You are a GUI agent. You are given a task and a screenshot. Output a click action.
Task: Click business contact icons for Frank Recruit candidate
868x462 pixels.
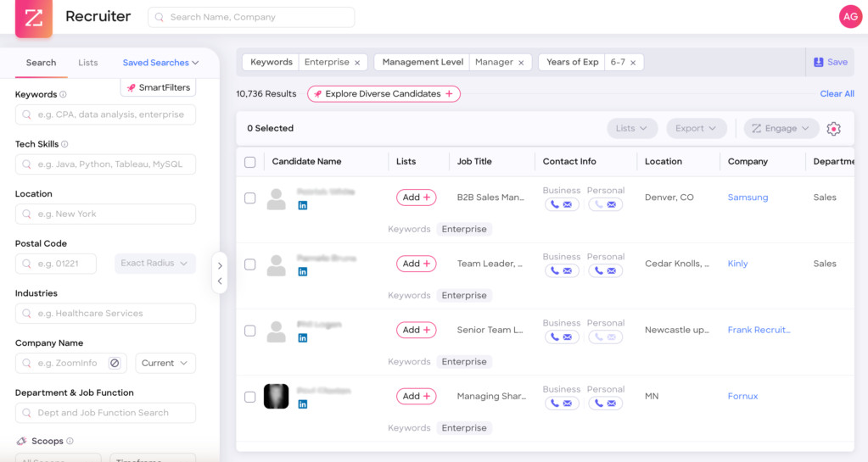[562, 337]
